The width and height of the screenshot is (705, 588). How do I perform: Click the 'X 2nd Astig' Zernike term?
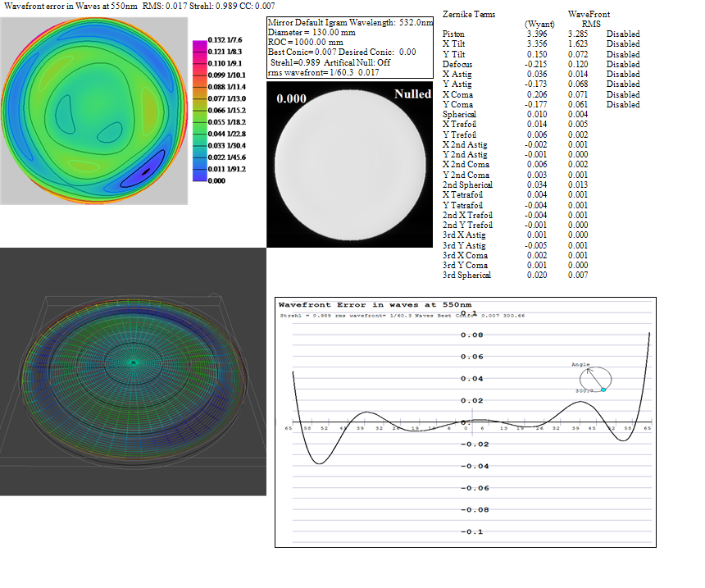coord(465,145)
